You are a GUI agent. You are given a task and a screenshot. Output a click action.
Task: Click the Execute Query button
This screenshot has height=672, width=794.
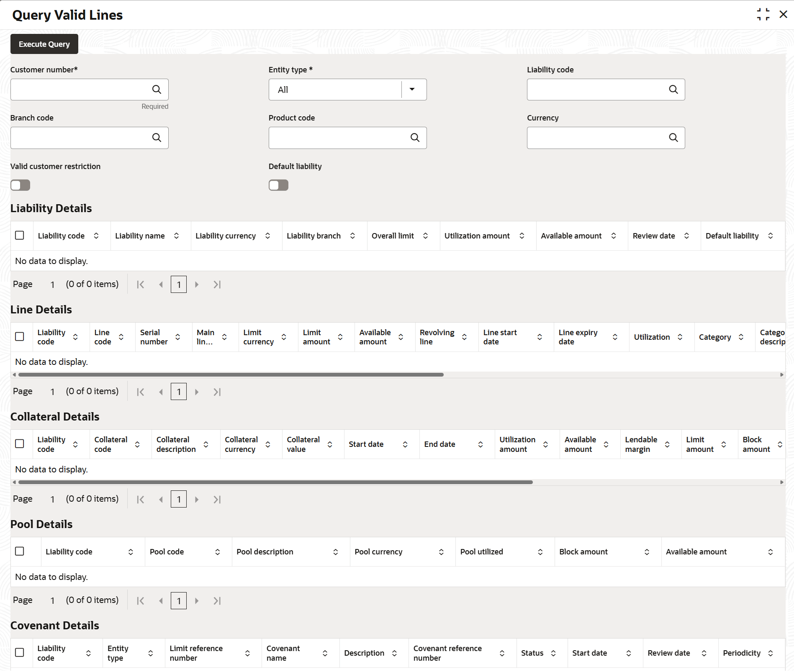[x=44, y=44]
